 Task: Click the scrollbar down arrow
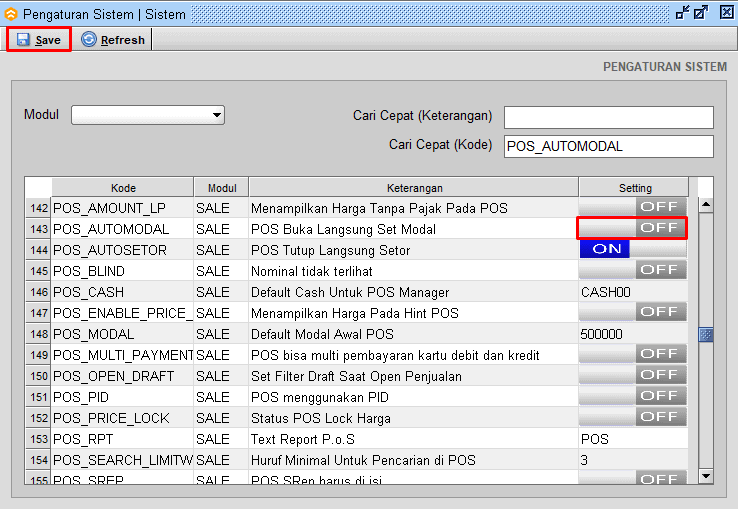pyautogui.click(x=706, y=476)
